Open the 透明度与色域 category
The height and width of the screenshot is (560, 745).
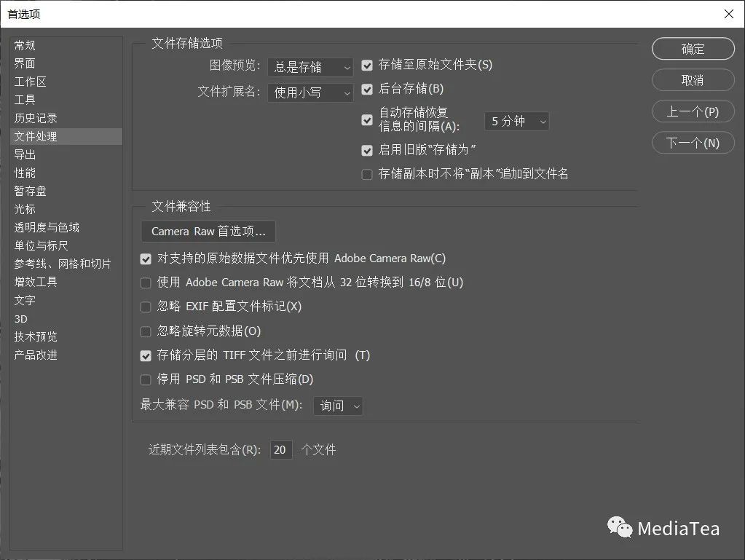pyautogui.click(x=66, y=227)
